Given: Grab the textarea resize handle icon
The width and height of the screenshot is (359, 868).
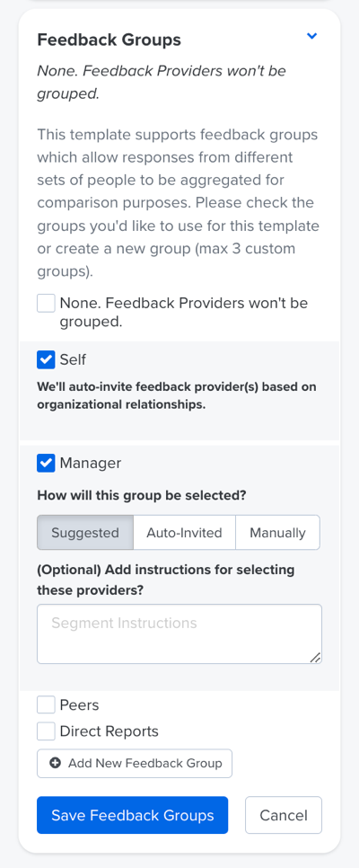Looking at the screenshot, I should 315,657.
